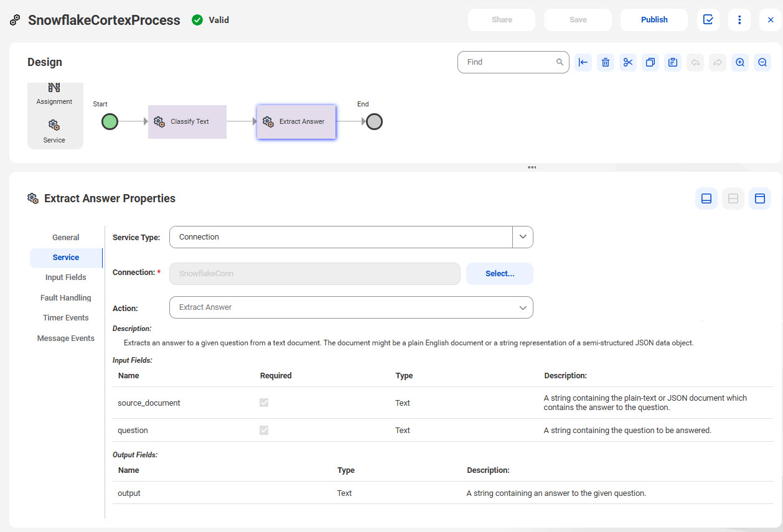Viewport: 783px width, 532px height.
Task: Toggle the question Required checkbox
Action: point(264,430)
